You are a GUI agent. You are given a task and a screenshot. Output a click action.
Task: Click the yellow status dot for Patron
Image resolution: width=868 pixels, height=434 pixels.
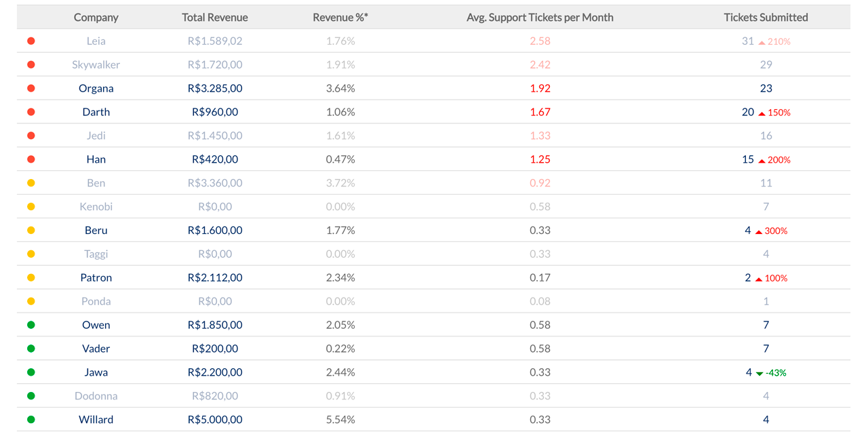point(31,277)
